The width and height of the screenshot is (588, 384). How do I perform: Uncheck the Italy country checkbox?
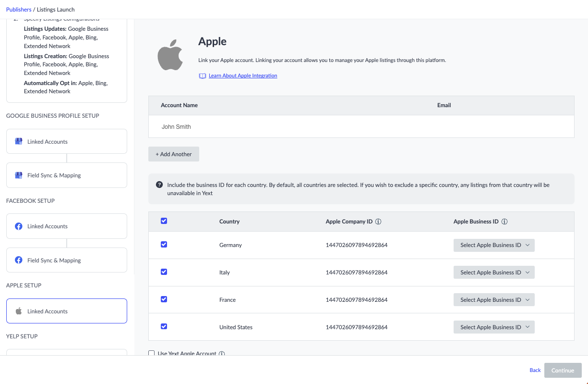164,272
